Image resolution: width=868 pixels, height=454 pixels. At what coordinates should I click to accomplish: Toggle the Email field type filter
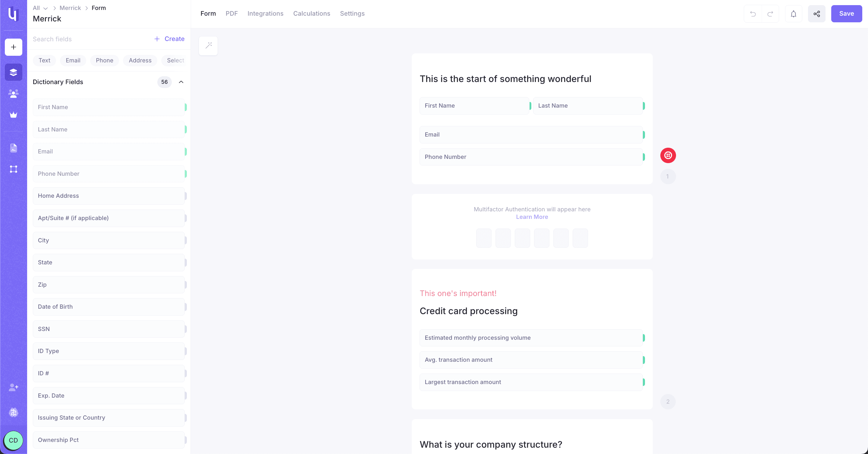73,60
